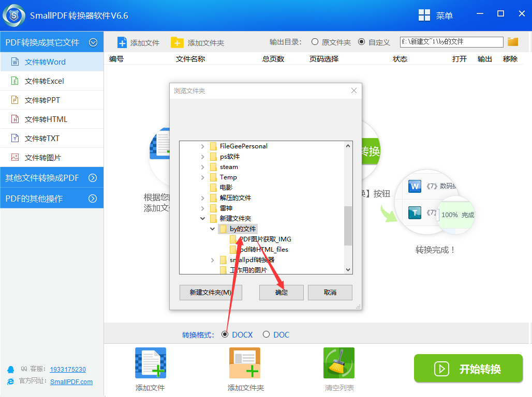Click the 官方网址 browser icon

point(11,381)
